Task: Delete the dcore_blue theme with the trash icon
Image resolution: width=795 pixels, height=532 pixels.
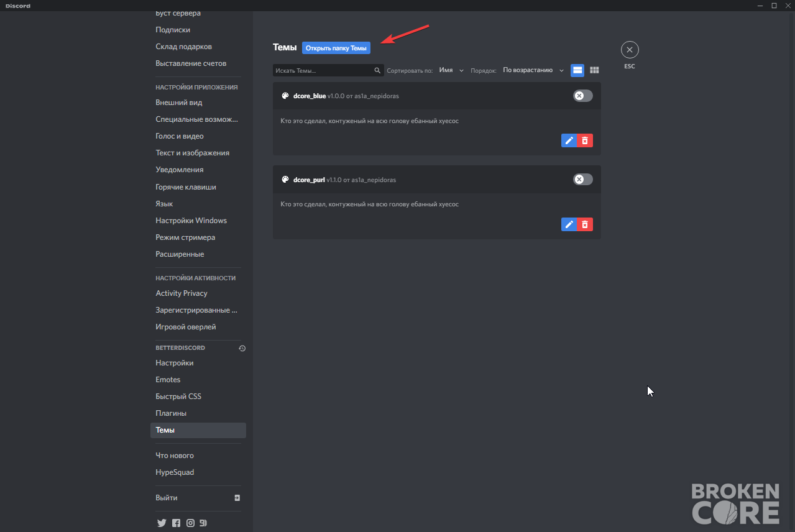Action: [585, 140]
